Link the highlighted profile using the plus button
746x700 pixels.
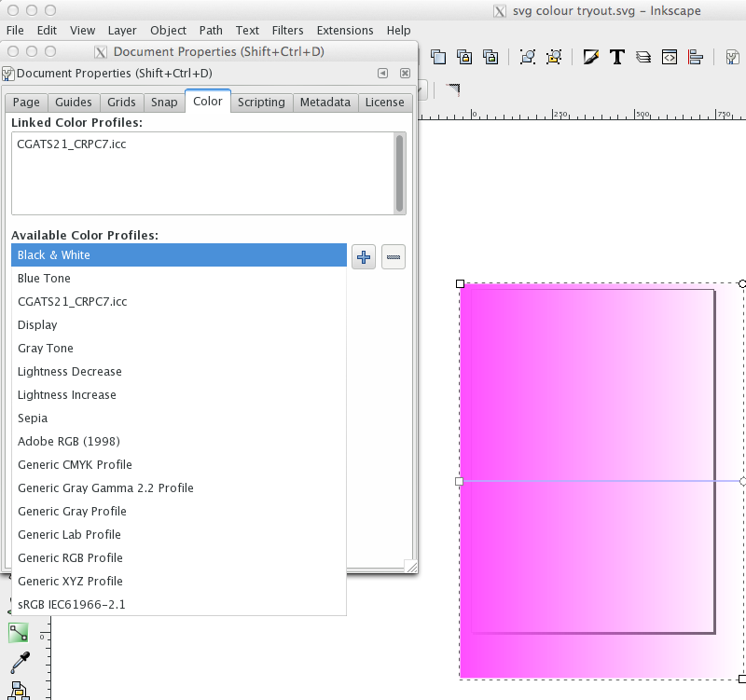363,256
